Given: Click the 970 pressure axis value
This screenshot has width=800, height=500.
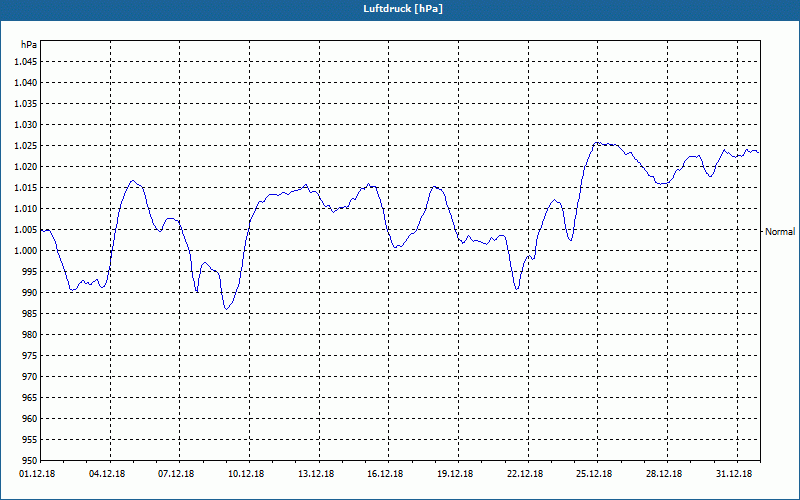Looking at the screenshot, I should (x=30, y=377).
